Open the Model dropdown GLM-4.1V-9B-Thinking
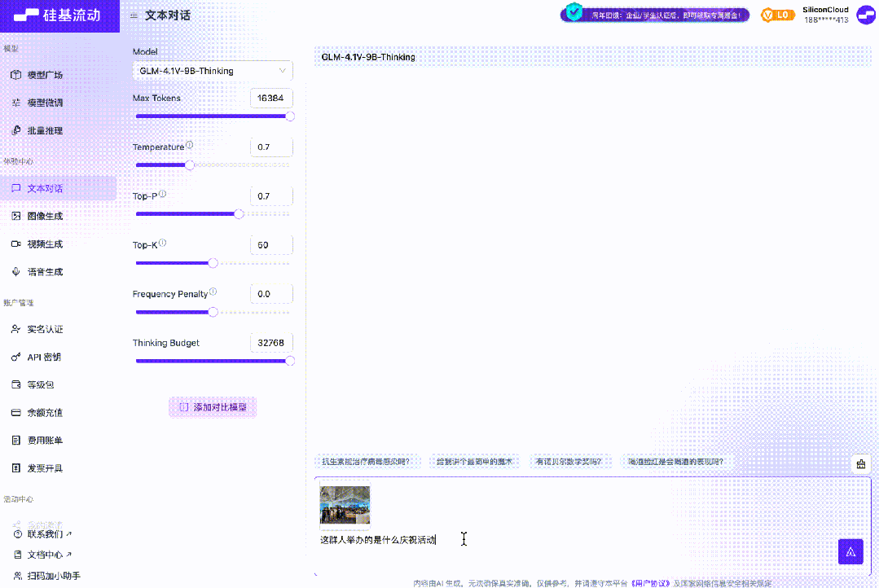Screen dimensions: 879x588 coord(213,71)
